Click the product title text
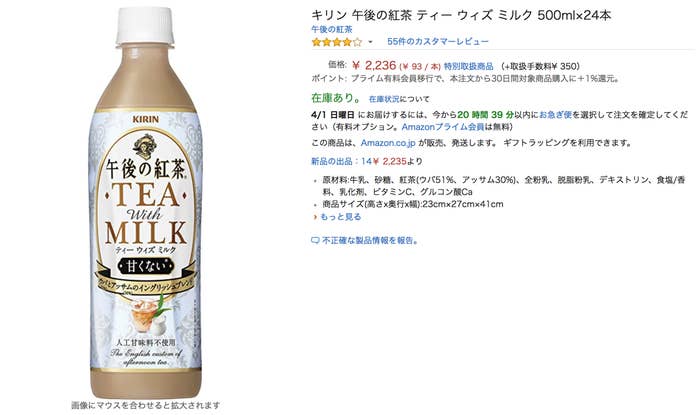 point(461,15)
